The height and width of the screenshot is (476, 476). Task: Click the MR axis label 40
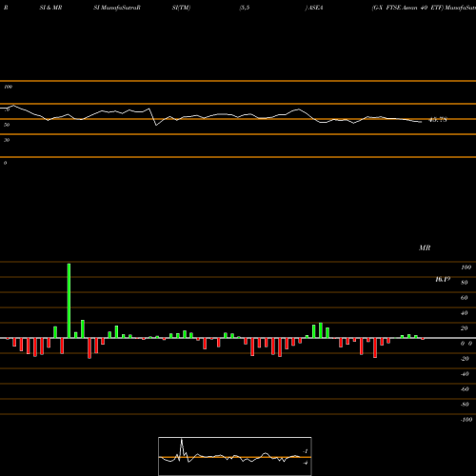click(x=465, y=313)
